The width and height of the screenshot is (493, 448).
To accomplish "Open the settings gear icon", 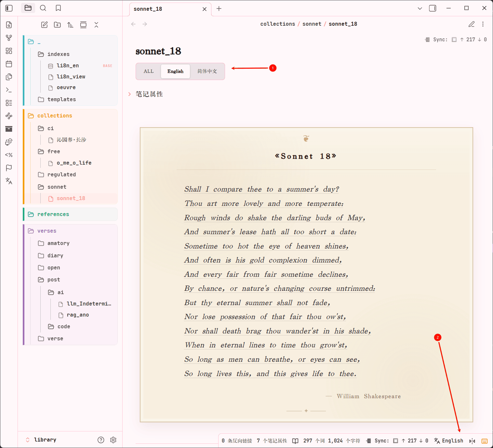I will 113,440.
